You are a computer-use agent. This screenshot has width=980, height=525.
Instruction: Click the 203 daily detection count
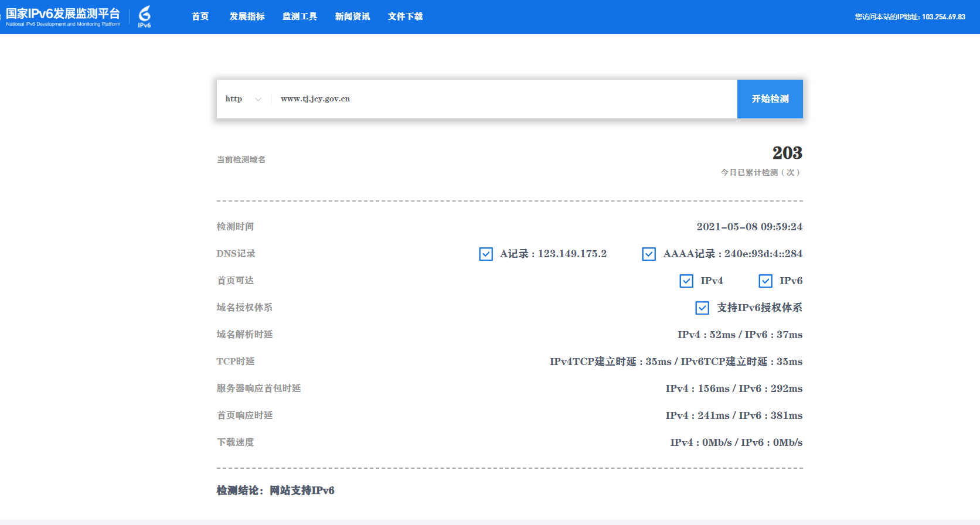(787, 153)
